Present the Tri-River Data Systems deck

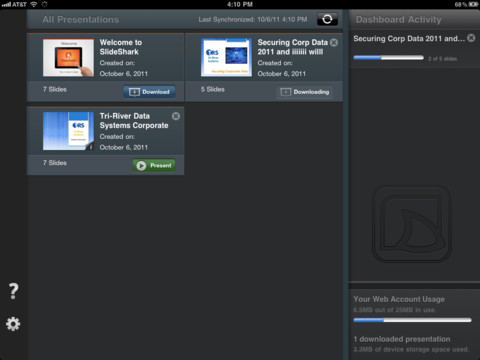click(154, 165)
